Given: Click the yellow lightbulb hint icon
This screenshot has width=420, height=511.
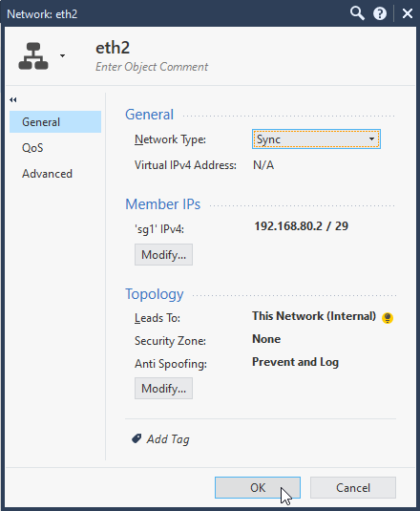Looking at the screenshot, I should coord(388,318).
